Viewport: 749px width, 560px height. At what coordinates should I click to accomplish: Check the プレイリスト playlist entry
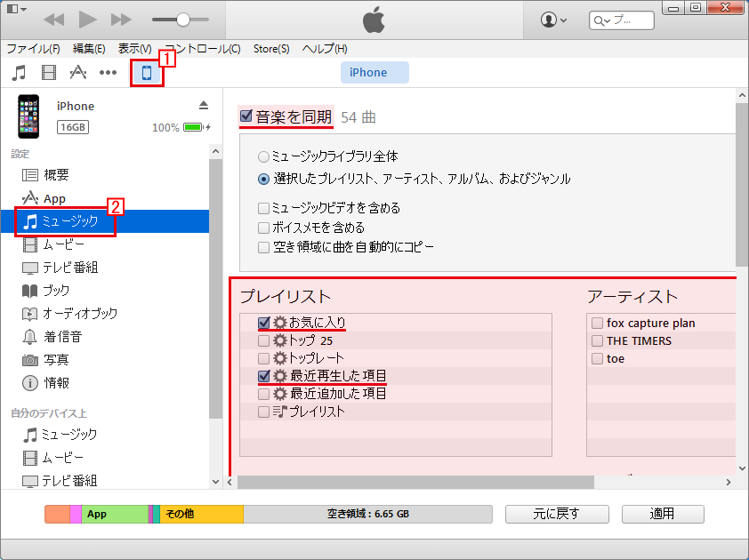263,412
